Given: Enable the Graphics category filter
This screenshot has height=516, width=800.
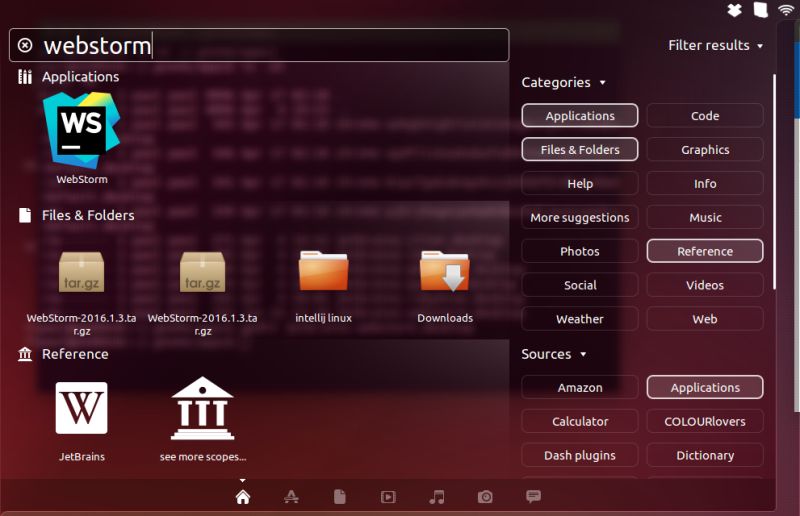Looking at the screenshot, I should click(705, 150).
